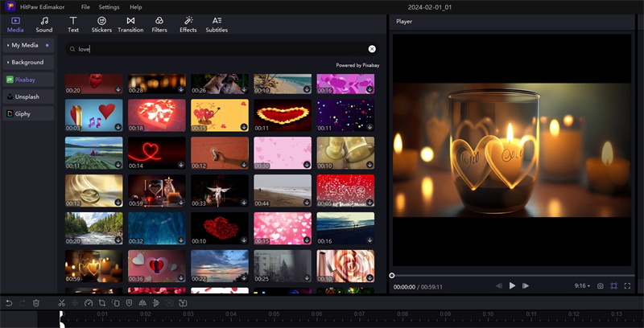The height and width of the screenshot is (328, 644).
Task: Select the 00:12 hand on red wall thumbnail
Action: pyautogui.click(x=220, y=153)
